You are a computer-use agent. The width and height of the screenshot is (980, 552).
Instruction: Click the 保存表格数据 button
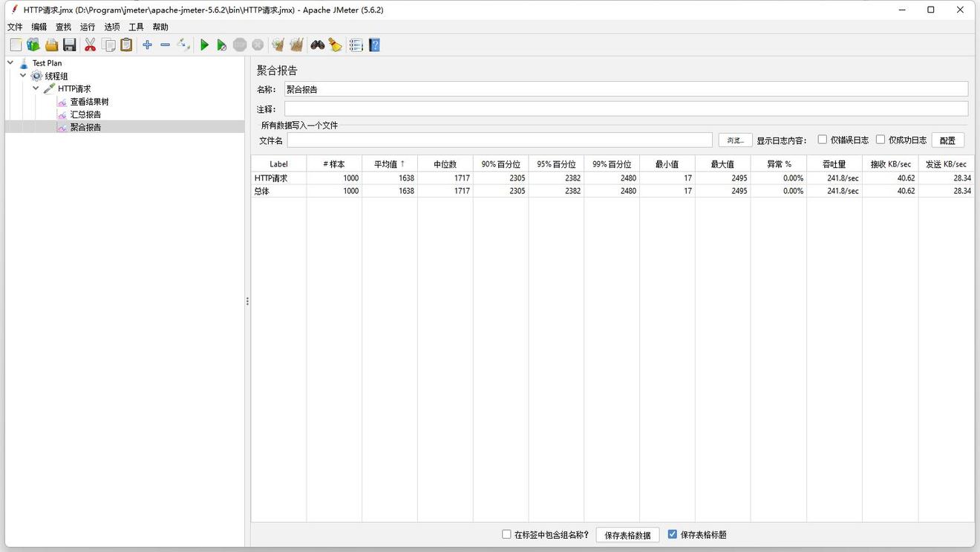tap(627, 535)
